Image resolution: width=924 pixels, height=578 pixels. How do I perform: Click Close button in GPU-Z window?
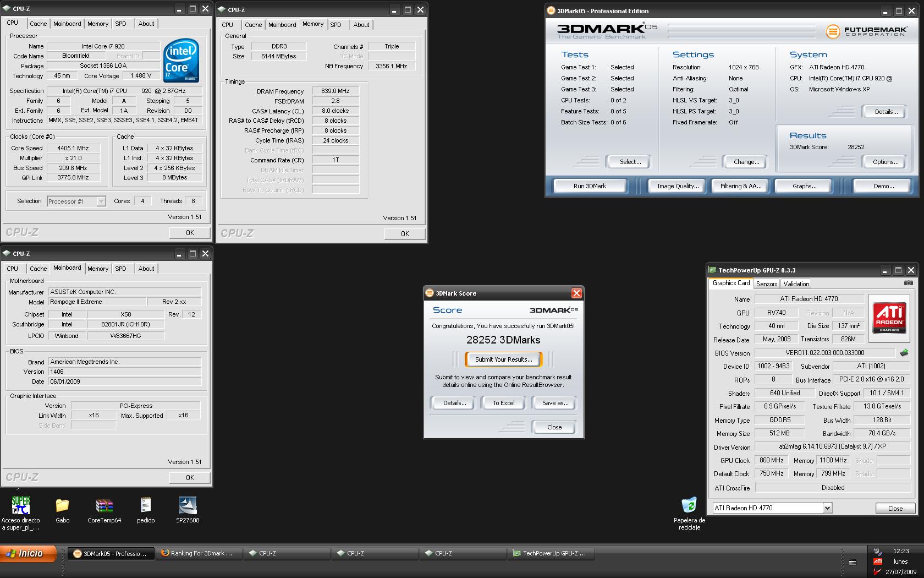[x=895, y=509]
